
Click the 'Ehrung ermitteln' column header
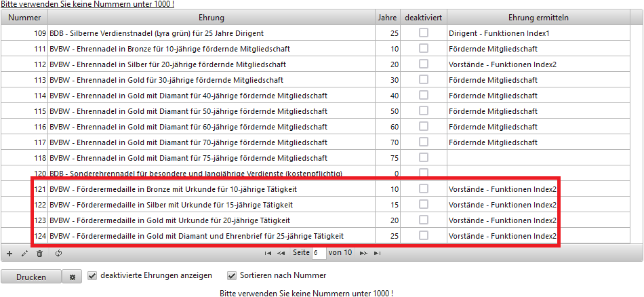tap(538, 18)
